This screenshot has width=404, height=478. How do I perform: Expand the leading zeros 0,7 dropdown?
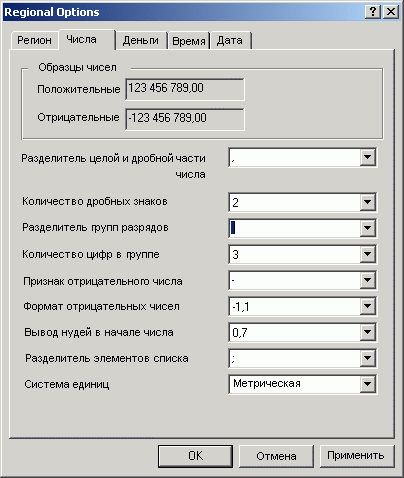[x=367, y=332]
